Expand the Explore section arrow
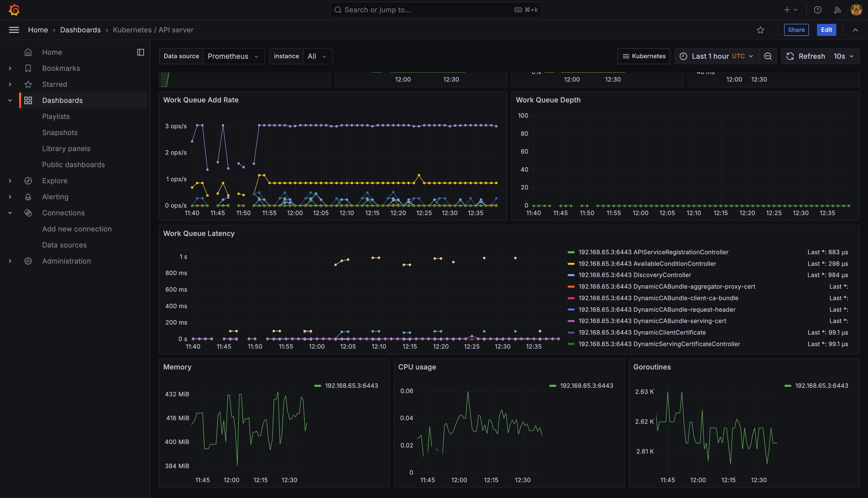The height and width of the screenshot is (498, 868). (x=10, y=180)
